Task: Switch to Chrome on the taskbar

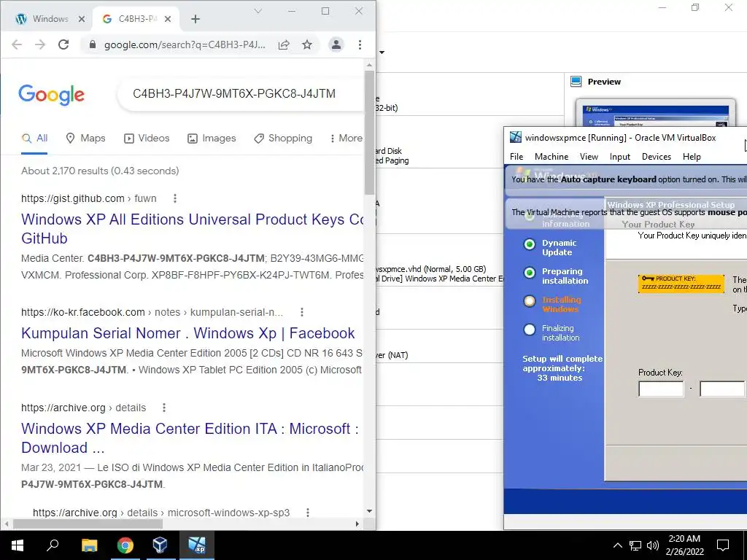Action: point(125,545)
